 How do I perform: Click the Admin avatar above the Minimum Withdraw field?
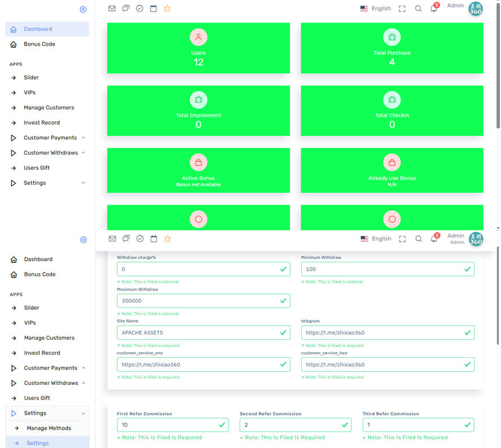(476, 239)
